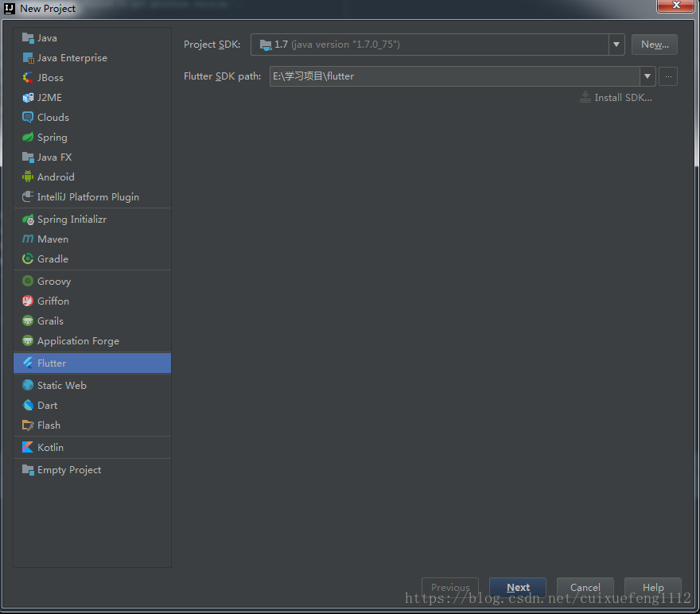Click the Flash folder icon
The height and width of the screenshot is (614, 700).
[28, 426]
